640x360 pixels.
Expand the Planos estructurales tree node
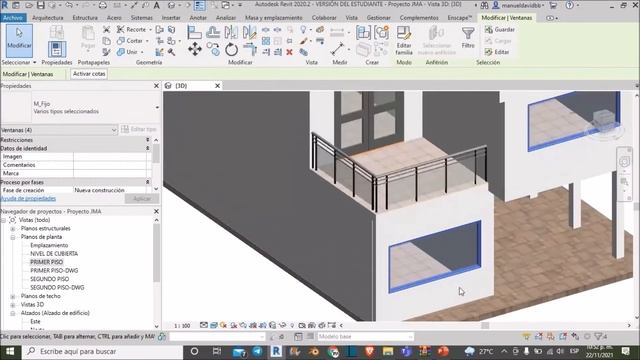[13, 229]
